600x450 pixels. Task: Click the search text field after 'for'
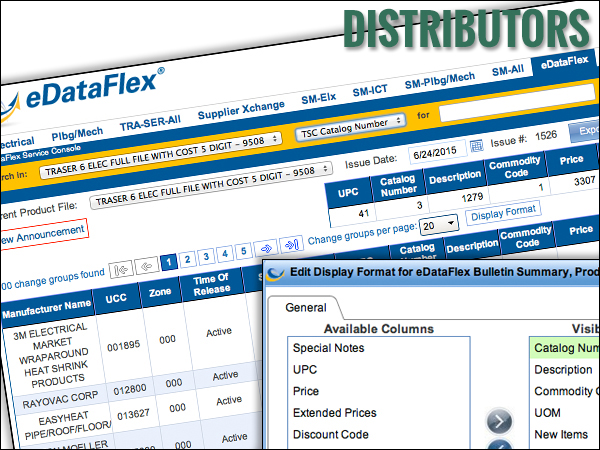point(517,103)
